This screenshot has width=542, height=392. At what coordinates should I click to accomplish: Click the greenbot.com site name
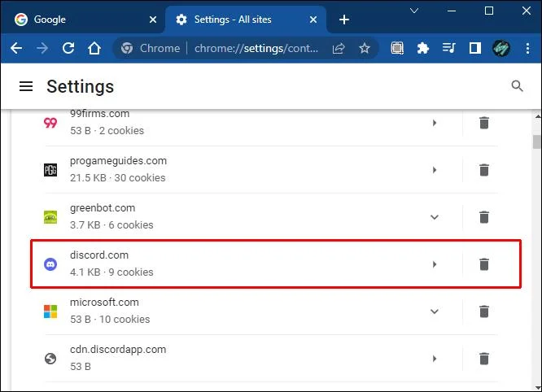point(103,208)
